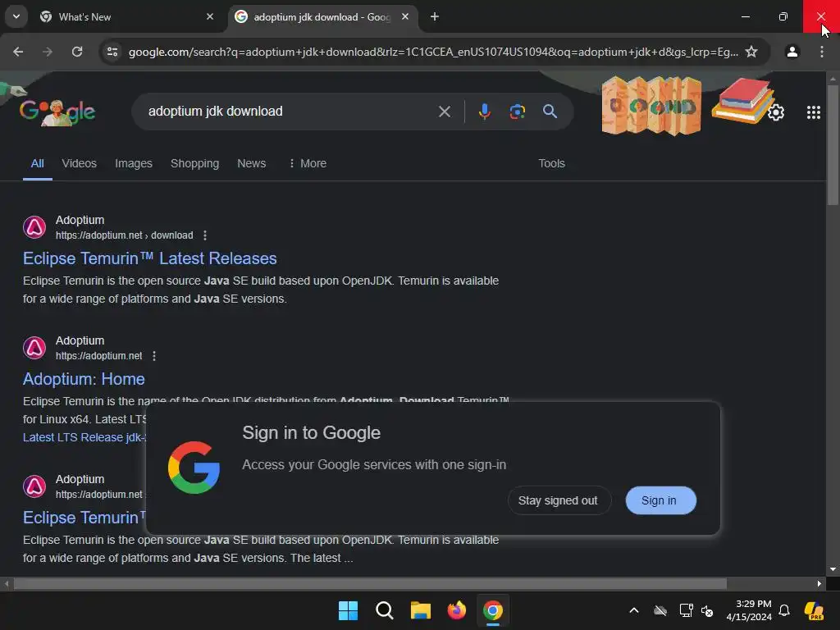Switch to News results
This screenshot has width=840, height=630.
pos(251,163)
